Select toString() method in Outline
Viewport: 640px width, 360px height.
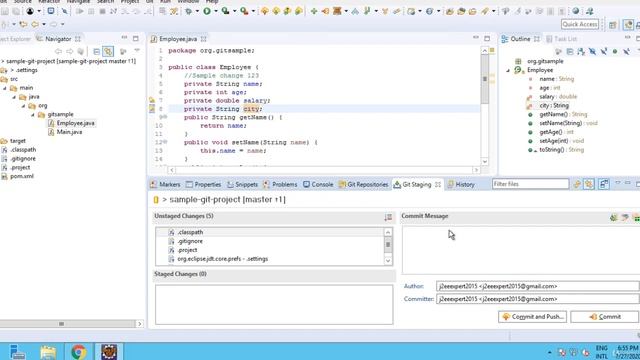tap(551, 150)
